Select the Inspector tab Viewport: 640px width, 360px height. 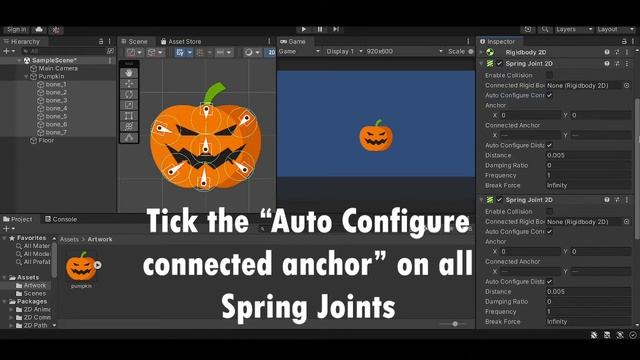498,41
